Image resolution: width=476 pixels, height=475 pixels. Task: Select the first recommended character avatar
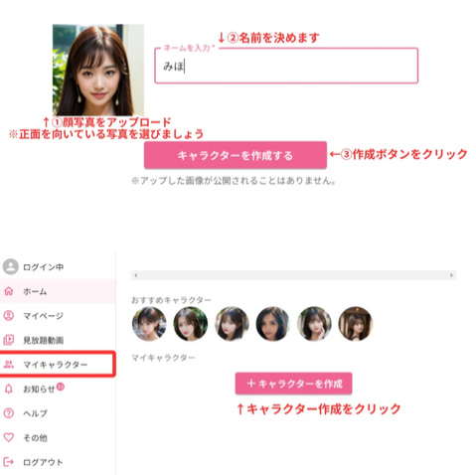(149, 324)
